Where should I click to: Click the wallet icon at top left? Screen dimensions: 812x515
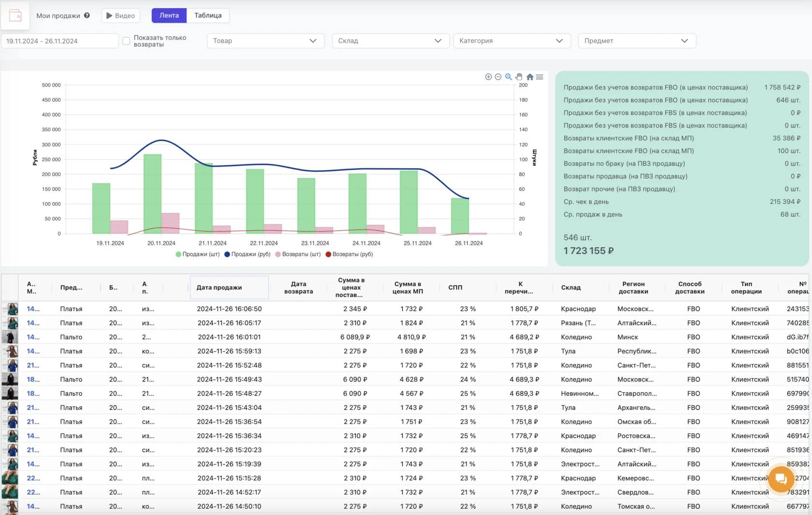[x=15, y=15]
